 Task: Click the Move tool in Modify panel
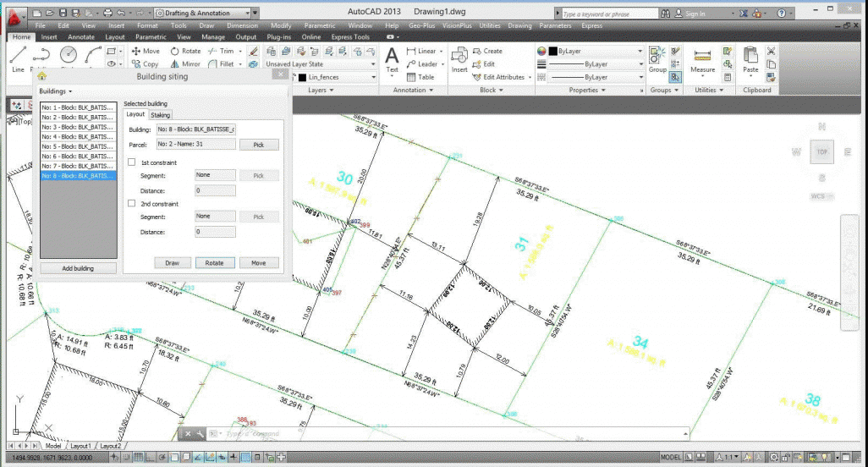point(146,51)
